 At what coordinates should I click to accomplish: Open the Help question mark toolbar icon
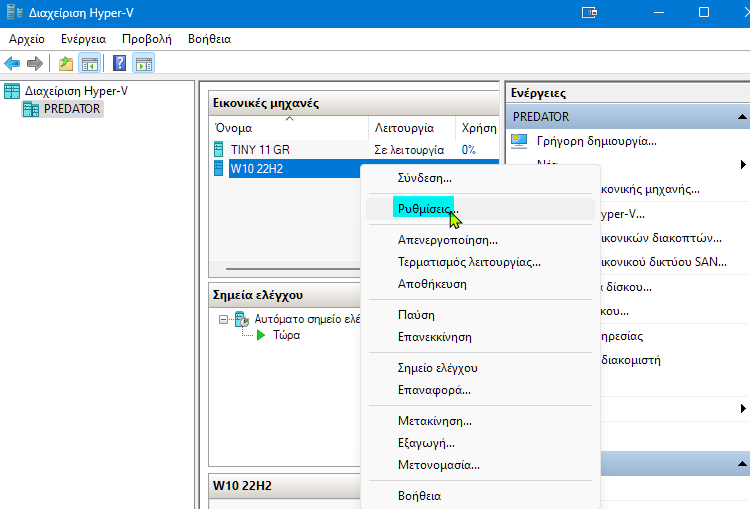click(x=120, y=63)
